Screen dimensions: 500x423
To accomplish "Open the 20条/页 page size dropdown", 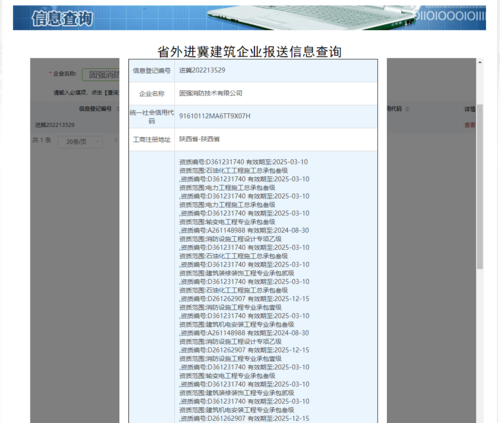I will click(80, 142).
